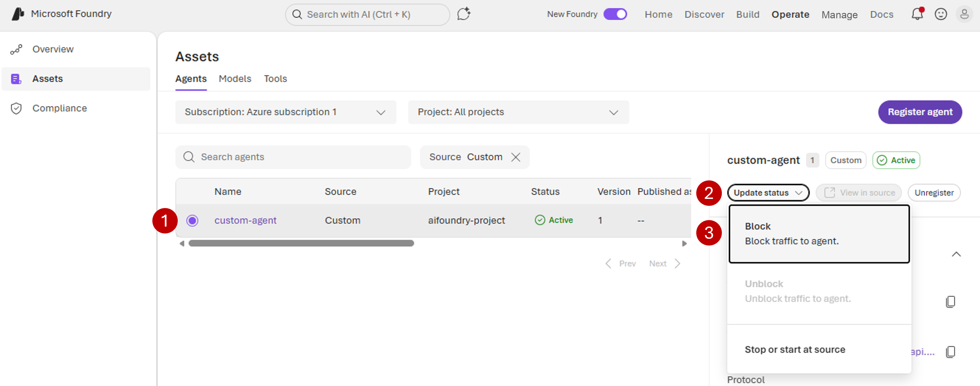980x386 pixels.
Task: Click the left arrow of horizontal scrollbar
Action: [182, 243]
